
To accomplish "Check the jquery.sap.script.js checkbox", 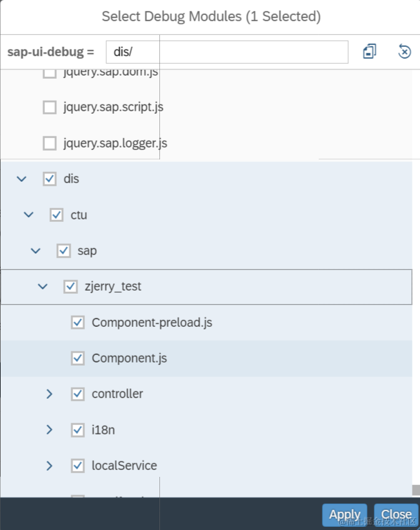I will tap(49, 107).
